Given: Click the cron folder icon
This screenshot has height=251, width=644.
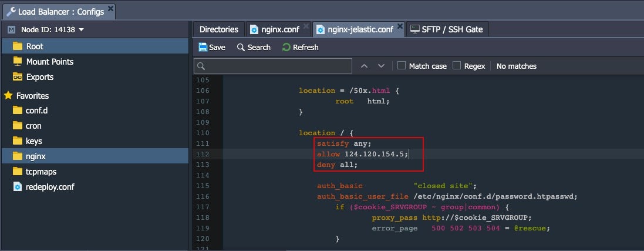Looking at the screenshot, I should [17, 126].
